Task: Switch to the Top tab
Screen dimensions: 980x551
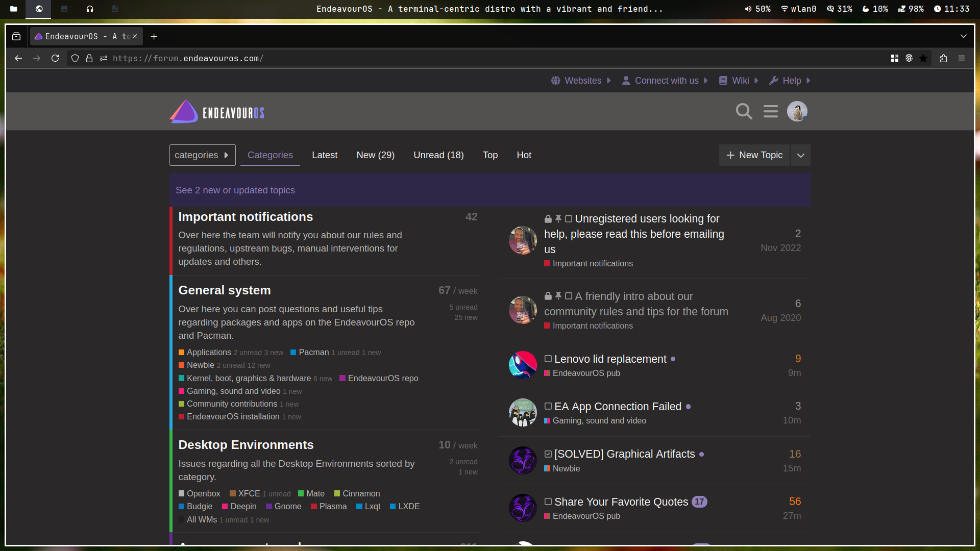Action: 490,155
